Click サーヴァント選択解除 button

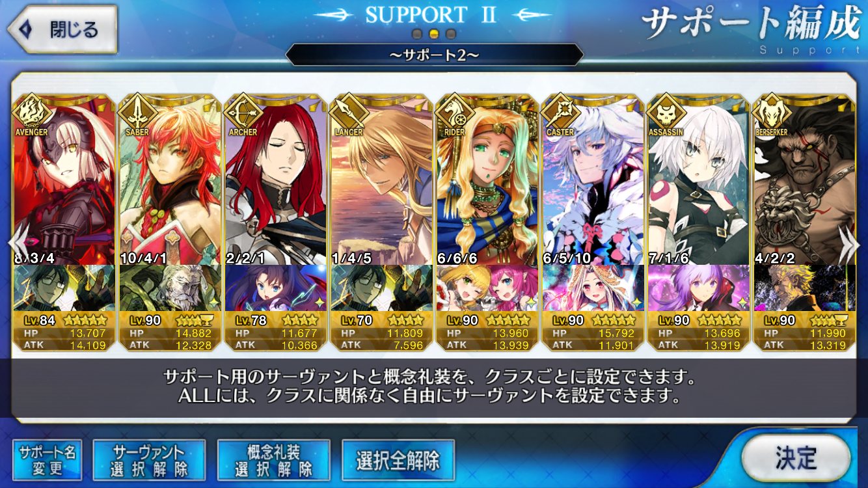tap(149, 461)
